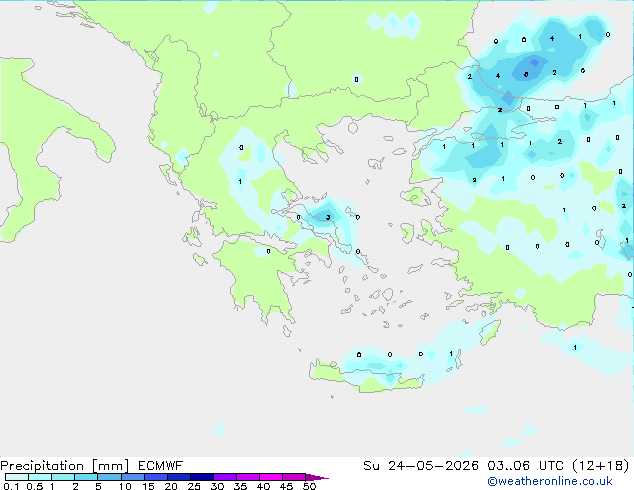Click the 30–35 mm purple legend box

[224, 477]
